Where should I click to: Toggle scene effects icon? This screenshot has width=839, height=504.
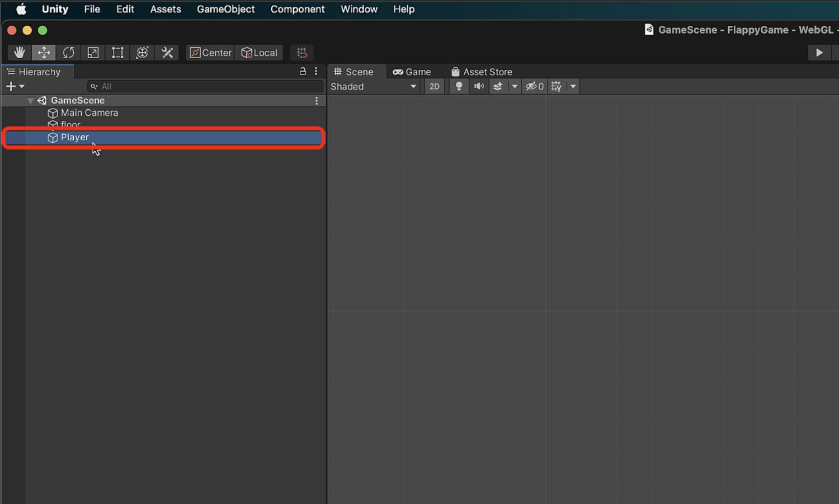(x=498, y=86)
